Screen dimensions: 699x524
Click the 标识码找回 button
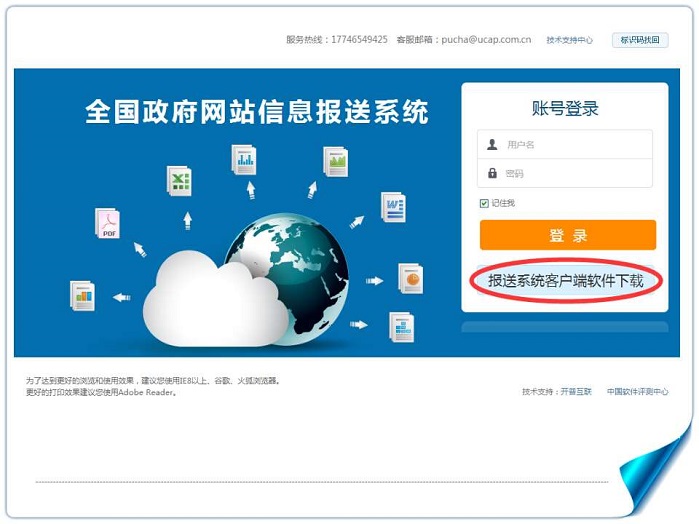pos(640,40)
